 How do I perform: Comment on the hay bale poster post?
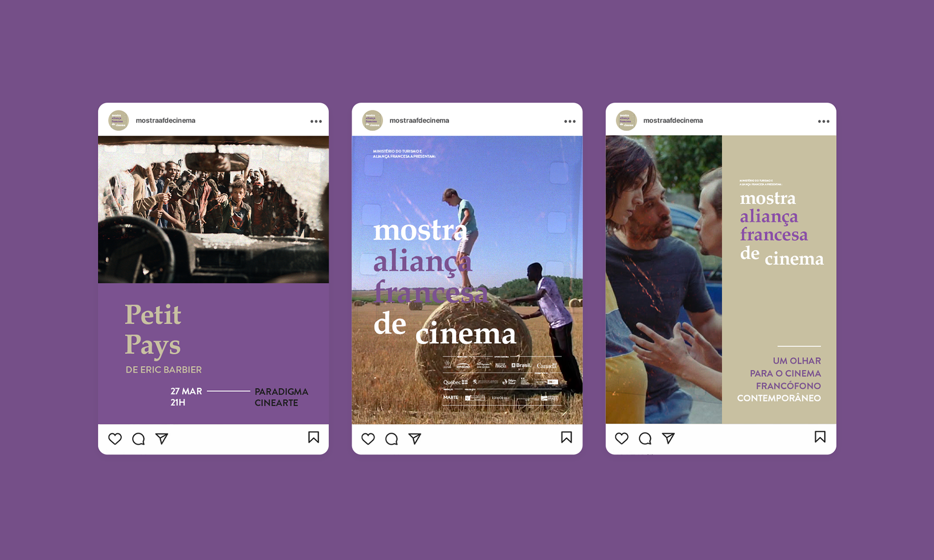[x=392, y=439]
